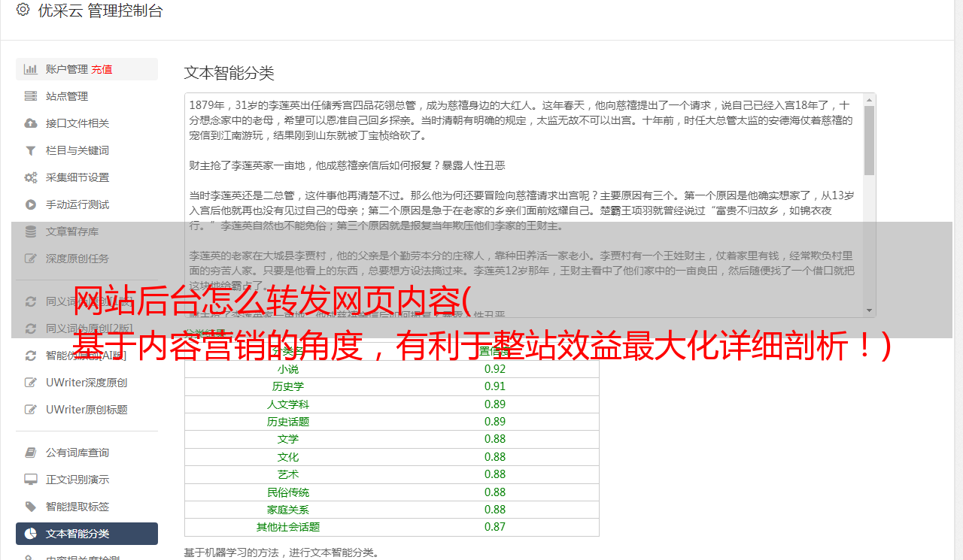Click the 其他社会话题 category cell
Viewport: 963px width, 560px height.
287,527
